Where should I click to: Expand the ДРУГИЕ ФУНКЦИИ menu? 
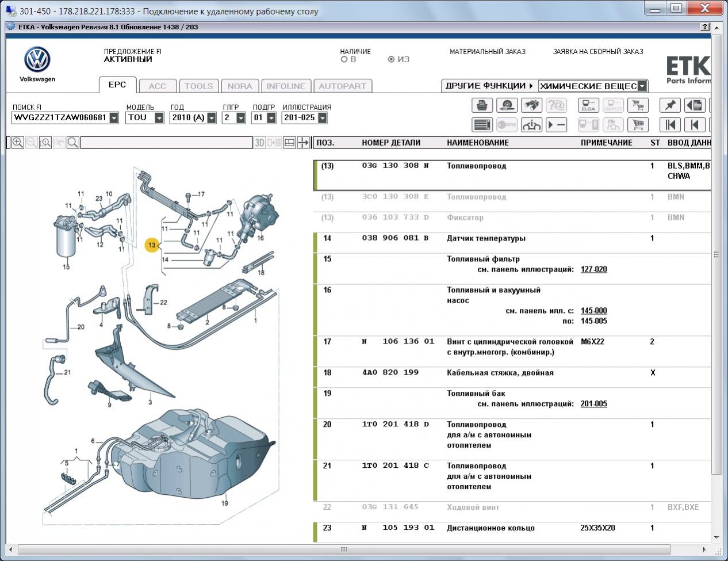tap(489, 86)
